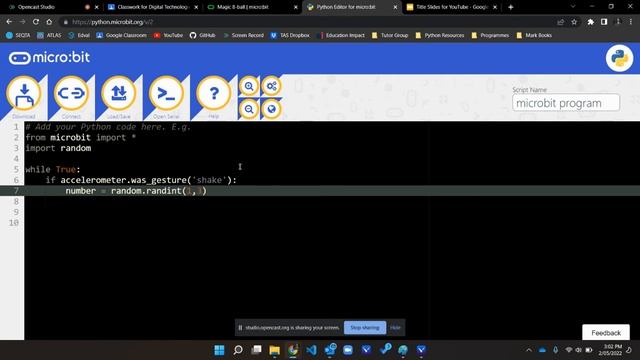Open the Help question mark icon
Image resolution: width=640 pixels, height=360 pixels.
(213, 93)
